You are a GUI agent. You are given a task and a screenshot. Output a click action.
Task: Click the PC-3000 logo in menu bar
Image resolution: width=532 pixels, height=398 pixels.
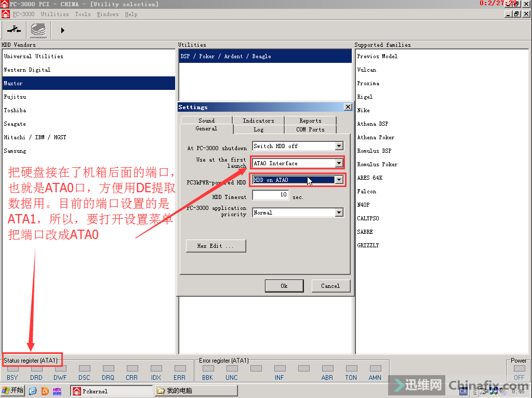click(6, 14)
